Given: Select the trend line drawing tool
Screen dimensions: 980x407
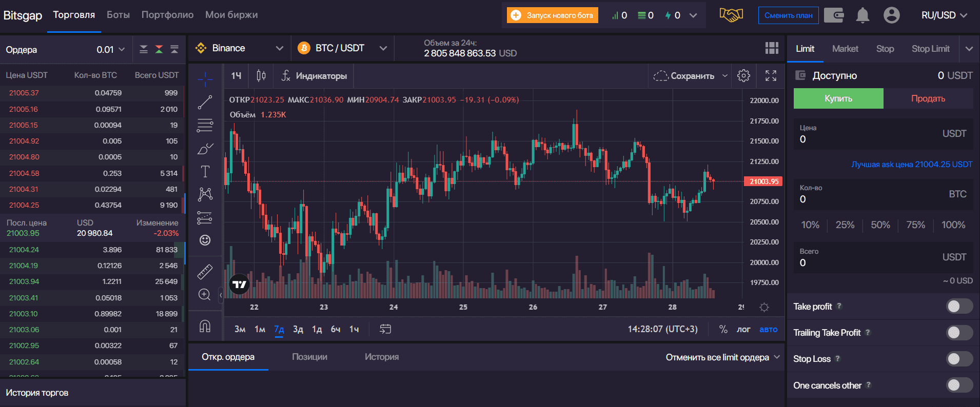Looking at the screenshot, I should (205, 102).
